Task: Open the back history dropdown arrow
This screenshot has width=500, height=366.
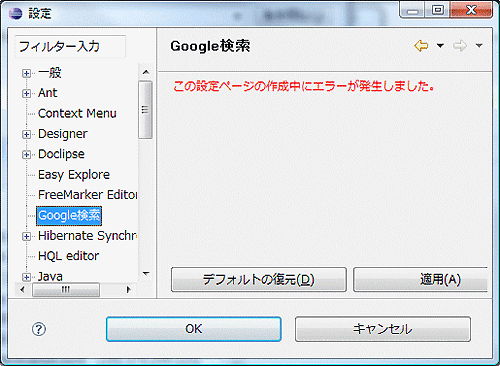Action: (440, 46)
